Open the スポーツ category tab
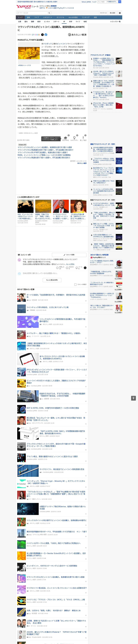The width and height of the screenshot is (138, 644). (56, 21)
